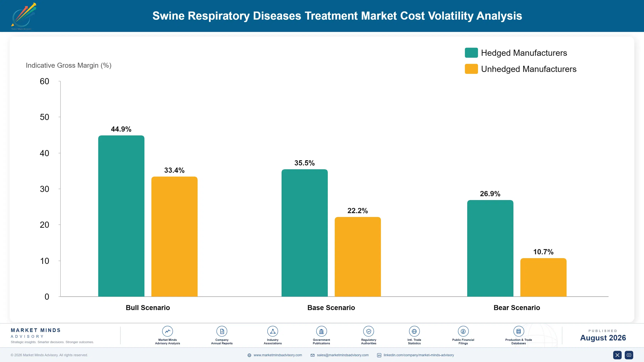Click sales@marketmindsadvisory.com email link
The width and height of the screenshot is (644, 362).
[x=342, y=355]
